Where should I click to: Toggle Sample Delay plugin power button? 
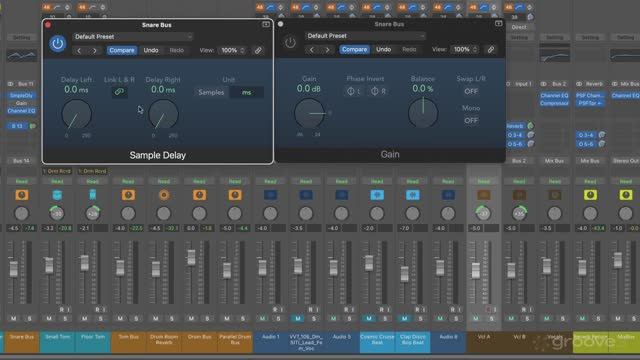pyautogui.click(x=58, y=43)
